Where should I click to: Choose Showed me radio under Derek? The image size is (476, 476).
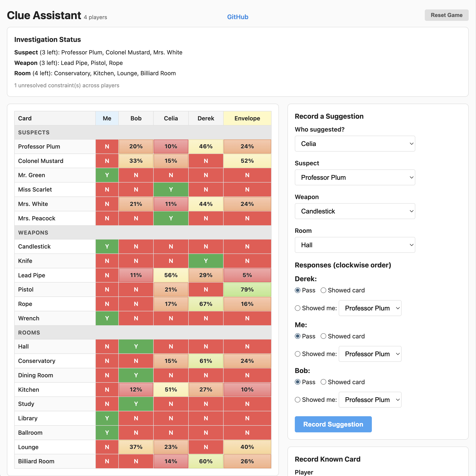pos(297,308)
